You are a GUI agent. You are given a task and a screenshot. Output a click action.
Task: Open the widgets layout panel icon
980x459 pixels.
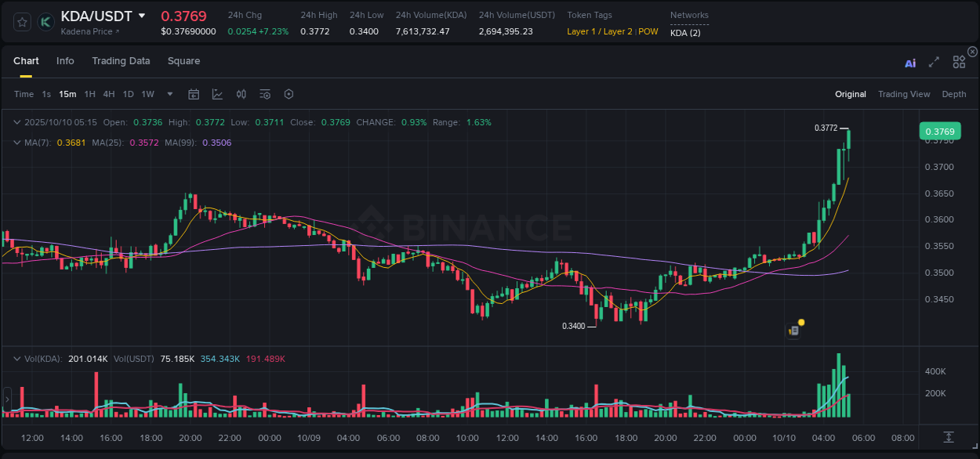[x=959, y=61]
